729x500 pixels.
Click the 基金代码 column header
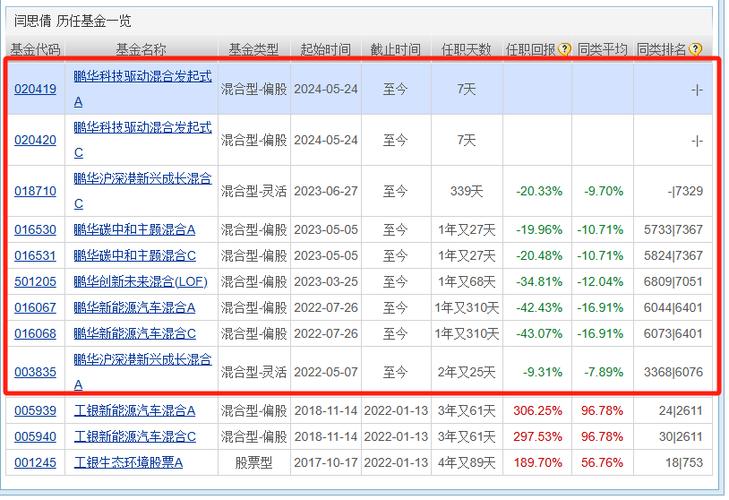coord(35,49)
